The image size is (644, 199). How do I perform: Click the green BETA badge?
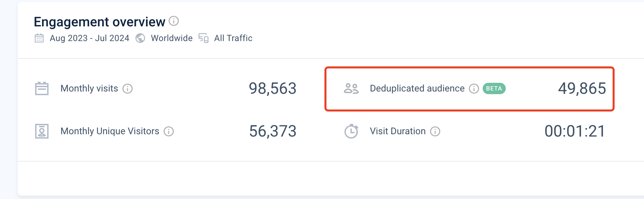coord(494,88)
